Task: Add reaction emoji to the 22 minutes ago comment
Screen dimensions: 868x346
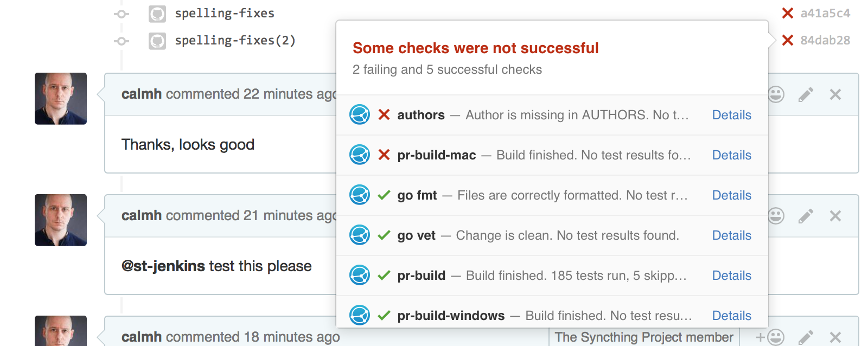Action: point(776,94)
